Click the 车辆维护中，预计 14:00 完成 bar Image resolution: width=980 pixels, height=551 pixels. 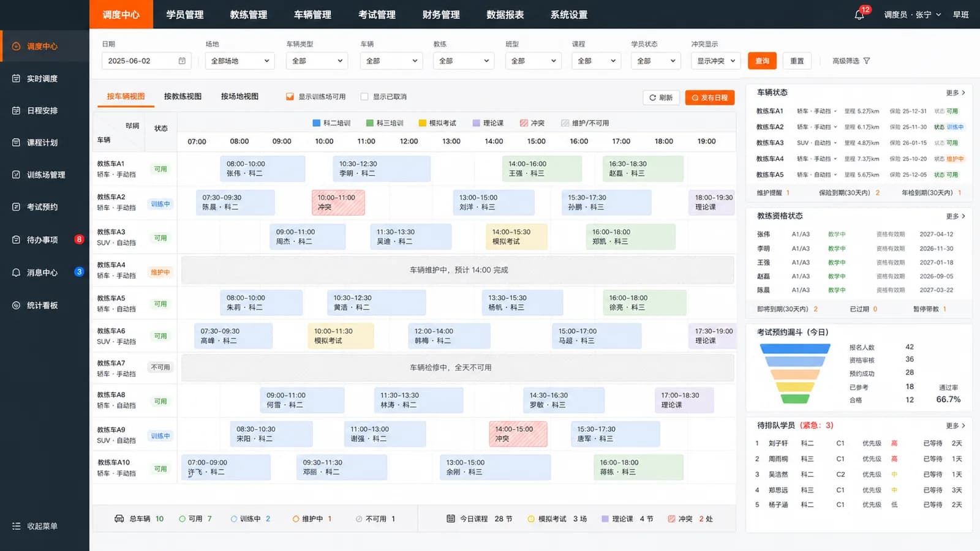pyautogui.click(x=458, y=270)
